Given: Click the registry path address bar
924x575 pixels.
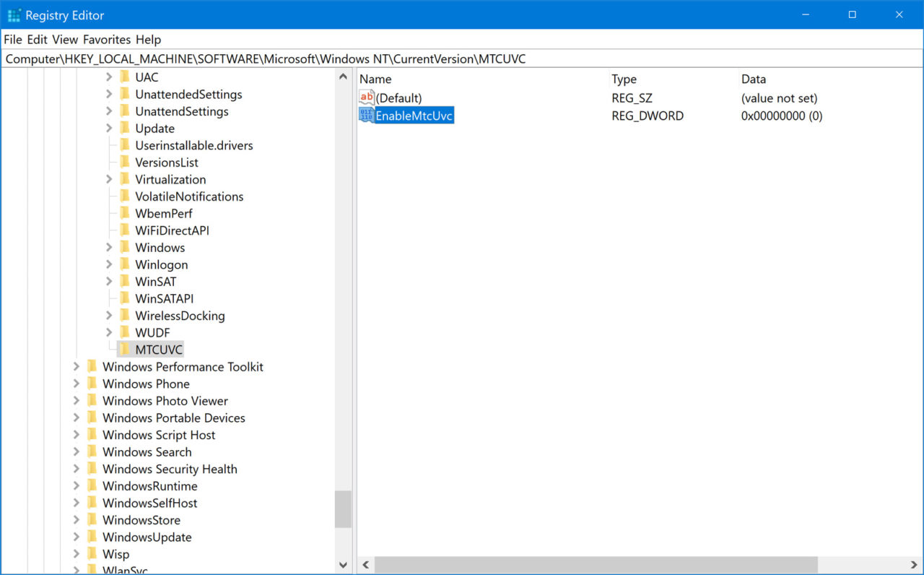Looking at the screenshot, I should pos(462,59).
